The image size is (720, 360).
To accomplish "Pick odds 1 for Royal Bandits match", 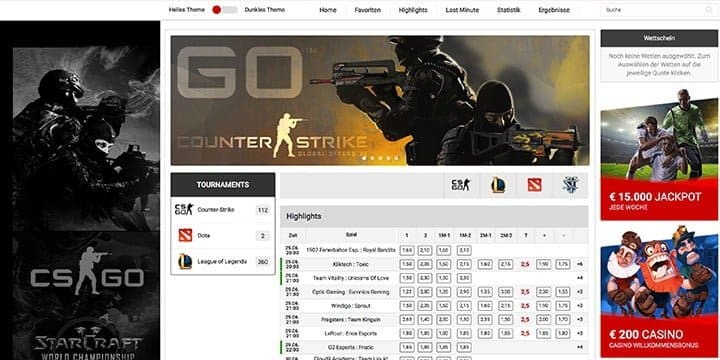I will point(406,250).
